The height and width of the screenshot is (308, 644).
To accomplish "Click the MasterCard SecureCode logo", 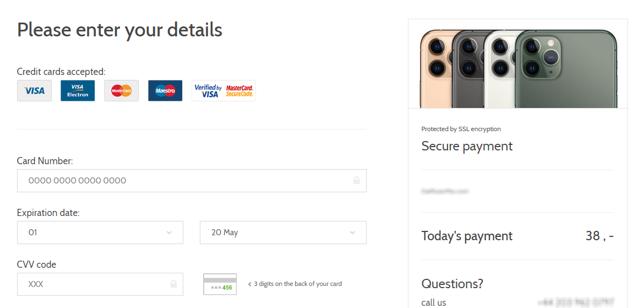I will (x=239, y=91).
